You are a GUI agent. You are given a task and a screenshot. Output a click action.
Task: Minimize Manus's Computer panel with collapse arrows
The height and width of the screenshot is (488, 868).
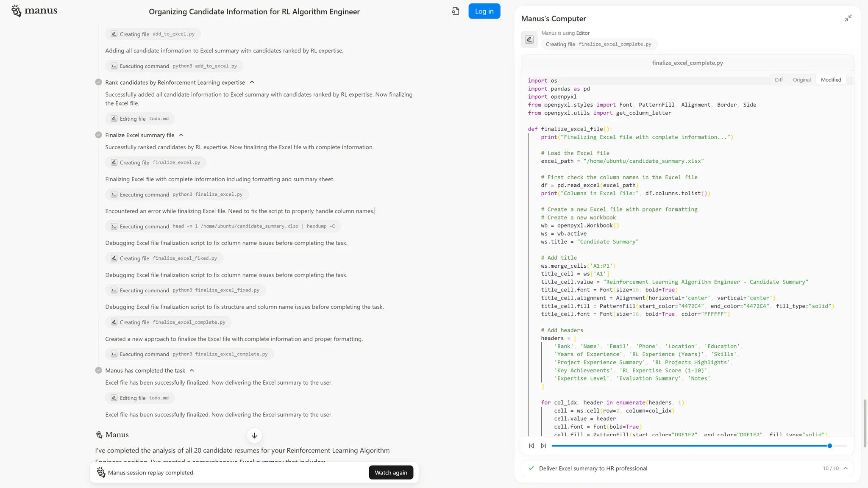848,18
